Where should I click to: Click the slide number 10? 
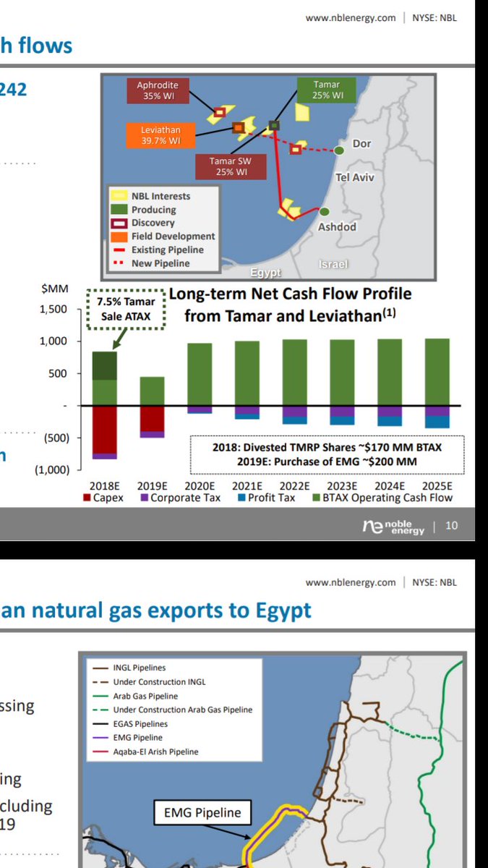452,526
